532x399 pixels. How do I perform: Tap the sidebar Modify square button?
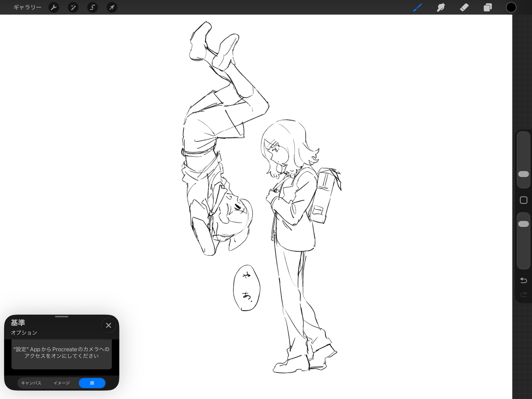click(523, 200)
